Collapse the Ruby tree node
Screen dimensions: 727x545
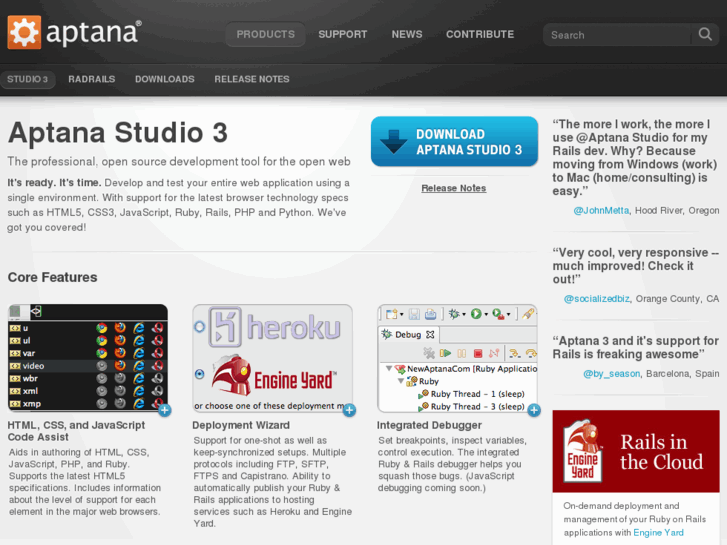tap(401, 381)
